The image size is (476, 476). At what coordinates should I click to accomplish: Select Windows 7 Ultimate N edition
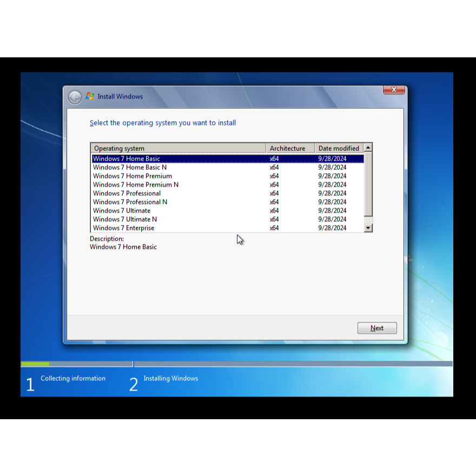pos(228,219)
